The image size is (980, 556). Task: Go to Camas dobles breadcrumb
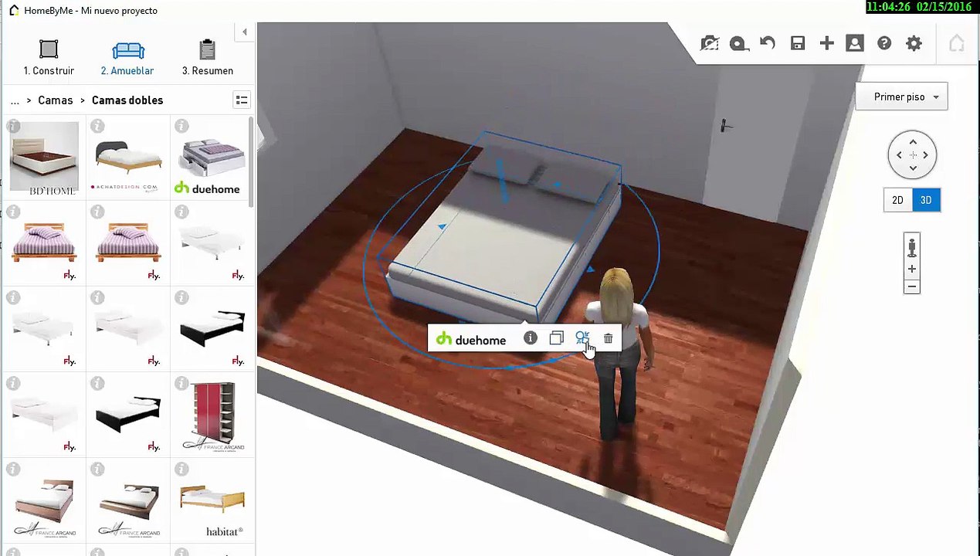point(127,100)
